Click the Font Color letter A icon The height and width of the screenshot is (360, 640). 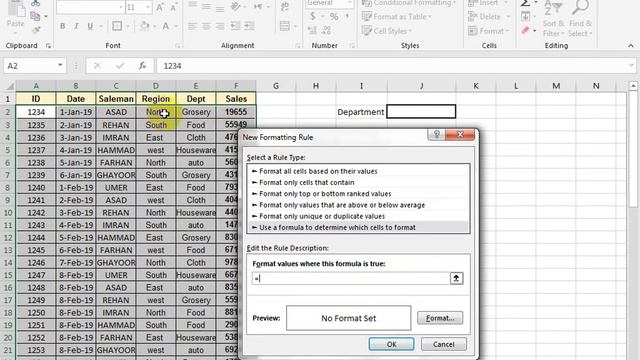click(166, 26)
